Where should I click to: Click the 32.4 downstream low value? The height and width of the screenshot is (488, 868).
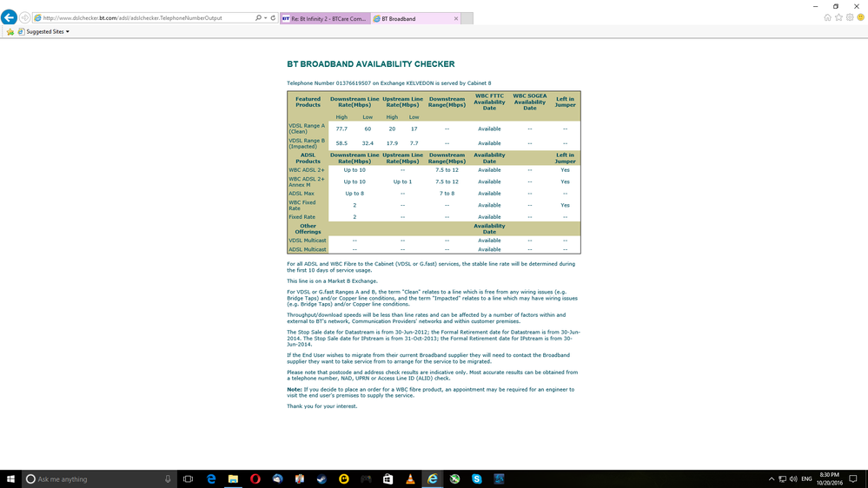click(x=368, y=143)
